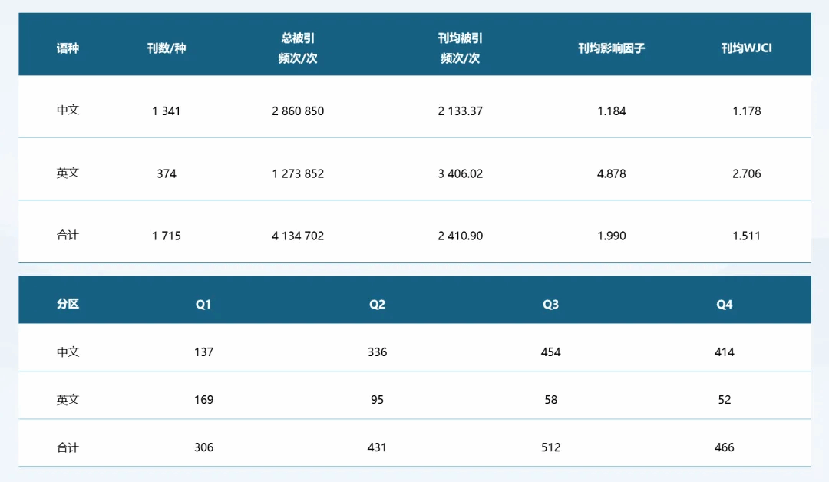Select the 2.706 WJCI value
Screen dimensions: 830x484
tap(746, 173)
